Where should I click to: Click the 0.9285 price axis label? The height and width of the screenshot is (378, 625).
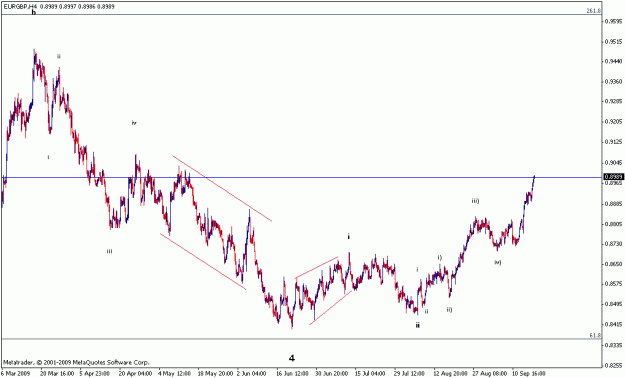[613, 102]
